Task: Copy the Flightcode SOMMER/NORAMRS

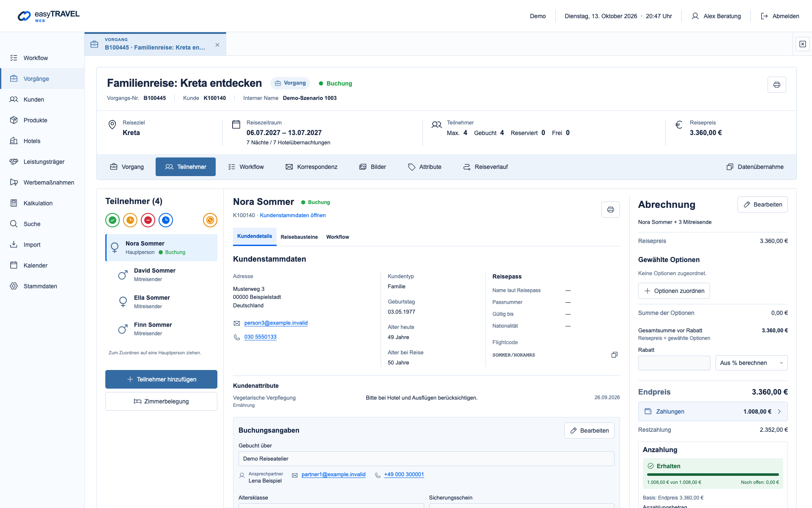Action: pyautogui.click(x=614, y=355)
